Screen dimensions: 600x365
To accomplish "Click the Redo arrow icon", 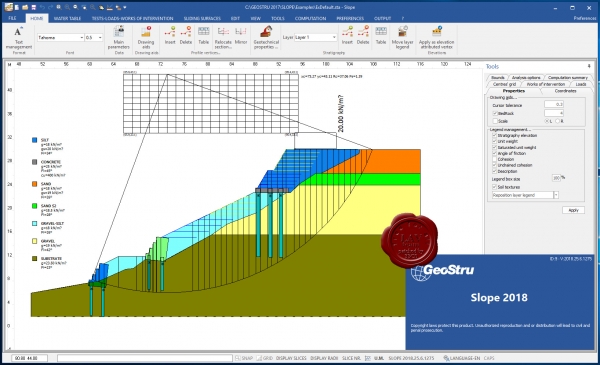I will point(50,7).
